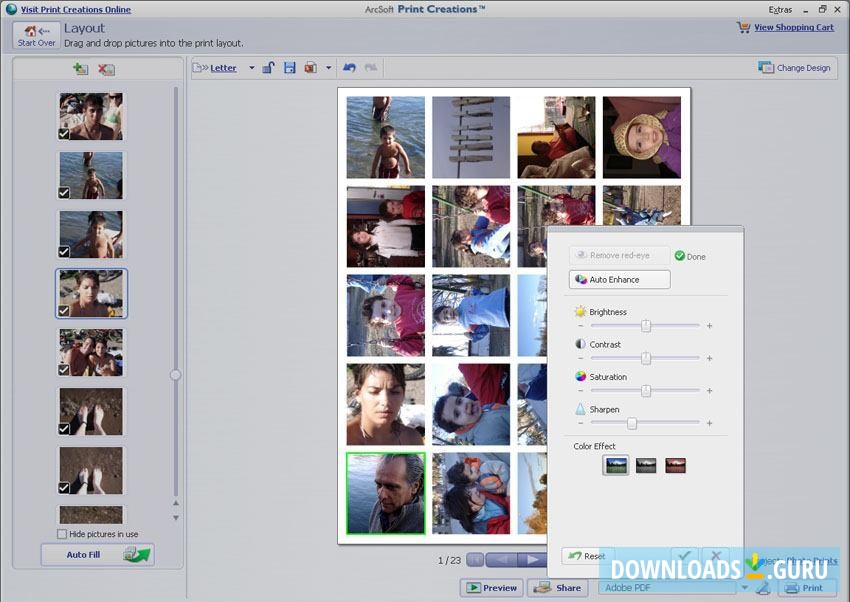Click Start Over home icon
Viewport: 850px width, 602px height.
point(36,37)
